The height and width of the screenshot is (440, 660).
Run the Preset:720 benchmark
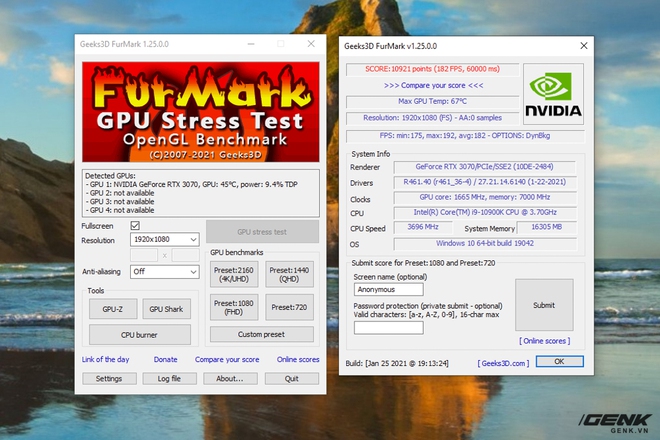pos(289,307)
